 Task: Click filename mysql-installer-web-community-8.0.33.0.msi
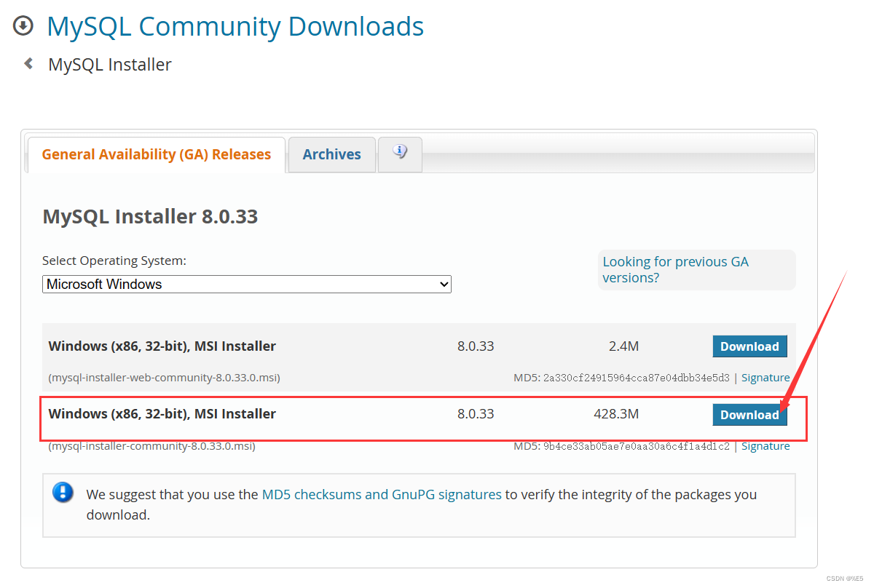164,378
